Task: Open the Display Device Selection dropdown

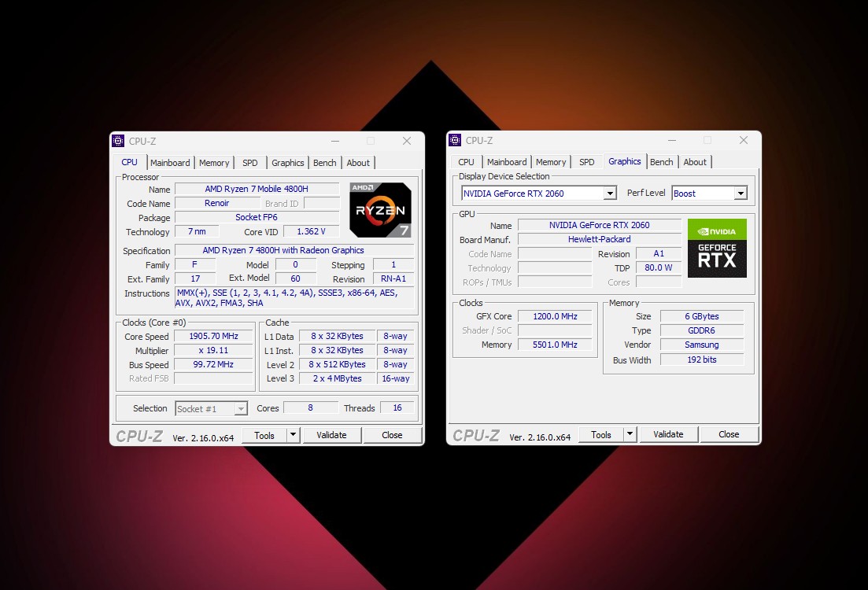Action: point(609,194)
